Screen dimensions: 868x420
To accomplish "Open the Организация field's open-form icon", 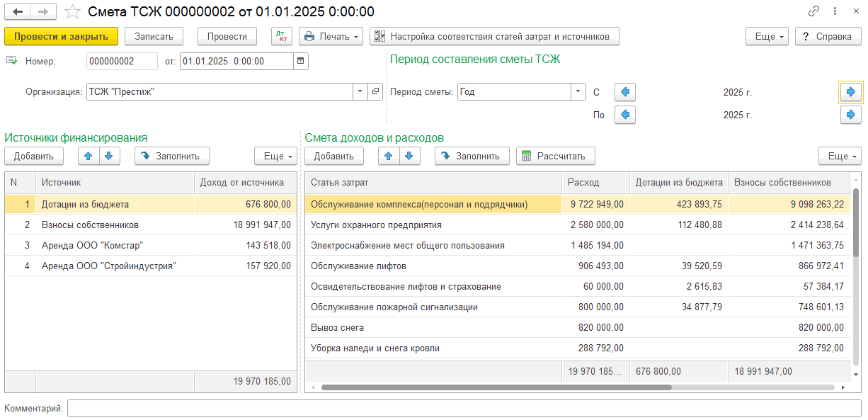I will [x=375, y=92].
